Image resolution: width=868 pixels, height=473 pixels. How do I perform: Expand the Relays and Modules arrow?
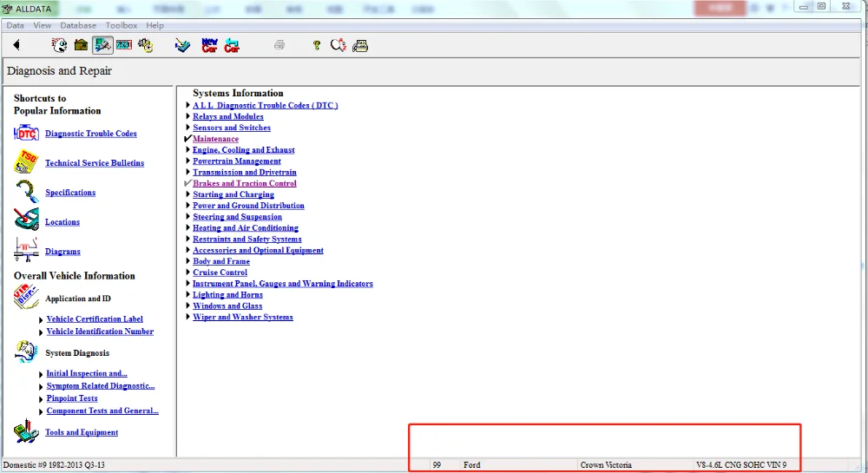click(187, 116)
